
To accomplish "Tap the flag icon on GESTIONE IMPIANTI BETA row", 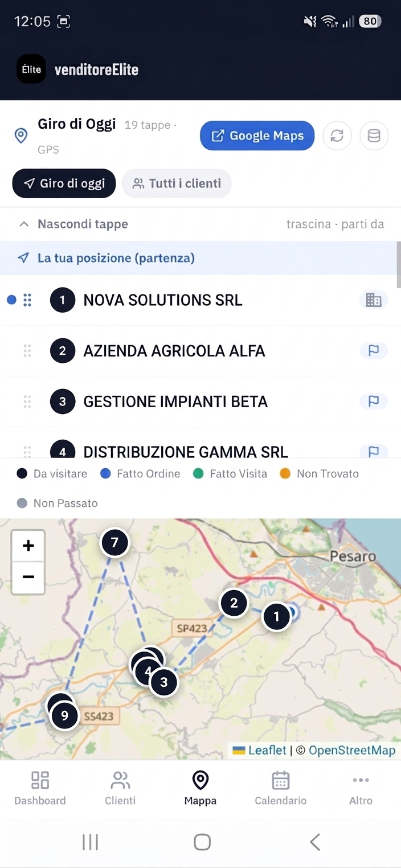I will [x=374, y=402].
